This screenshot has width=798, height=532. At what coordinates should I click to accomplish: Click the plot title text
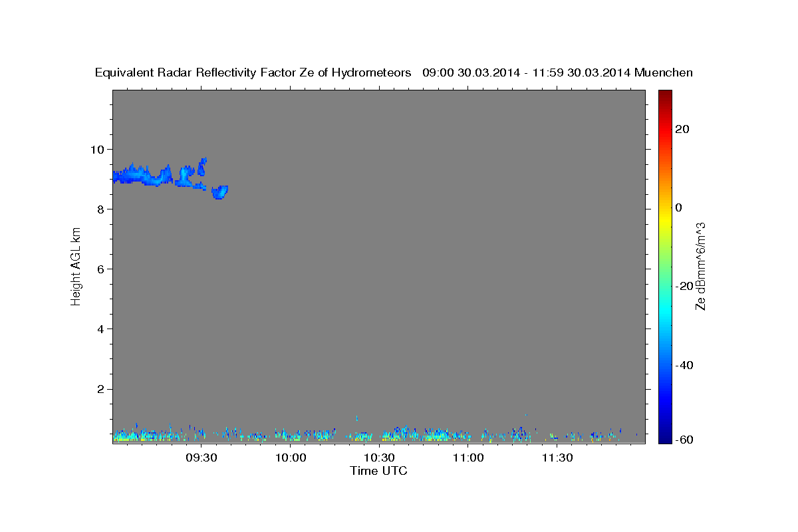(x=394, y=72)
